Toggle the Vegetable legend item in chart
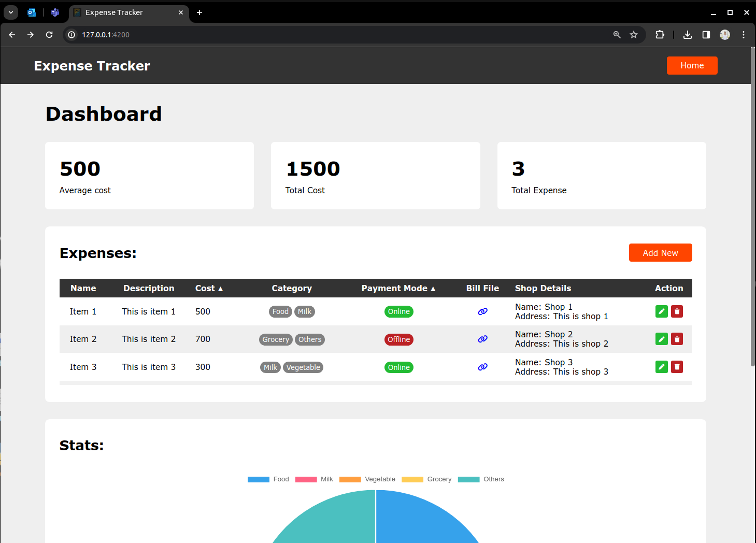756x543 pixels. pyautogui.click(x=367, y=479)
